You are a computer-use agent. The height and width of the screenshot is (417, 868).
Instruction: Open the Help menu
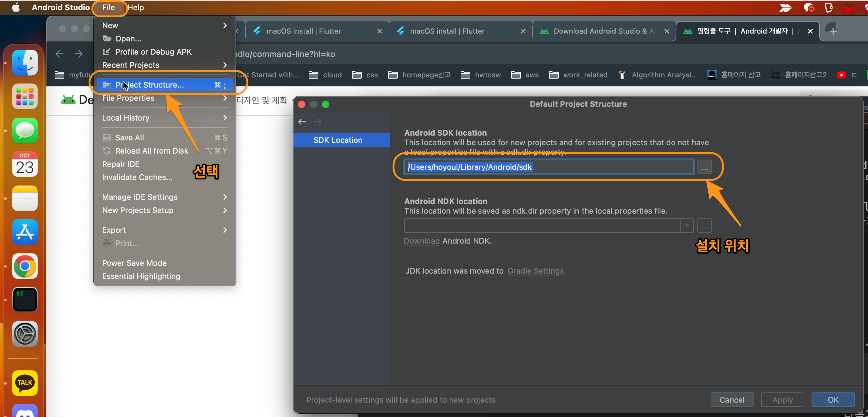tap(135, 7)
